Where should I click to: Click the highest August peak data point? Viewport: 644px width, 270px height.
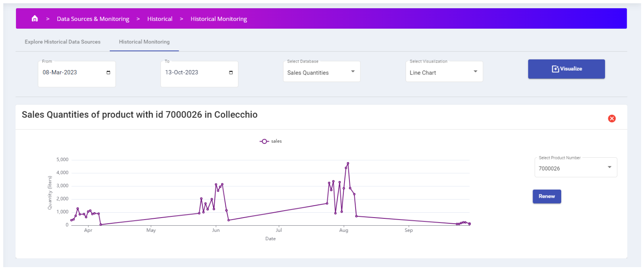coord(348,163)
